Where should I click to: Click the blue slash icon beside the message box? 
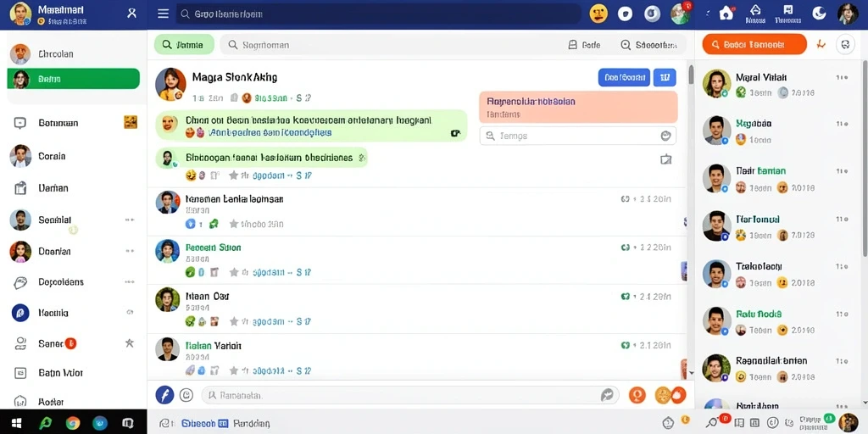(x=164, y=395)
